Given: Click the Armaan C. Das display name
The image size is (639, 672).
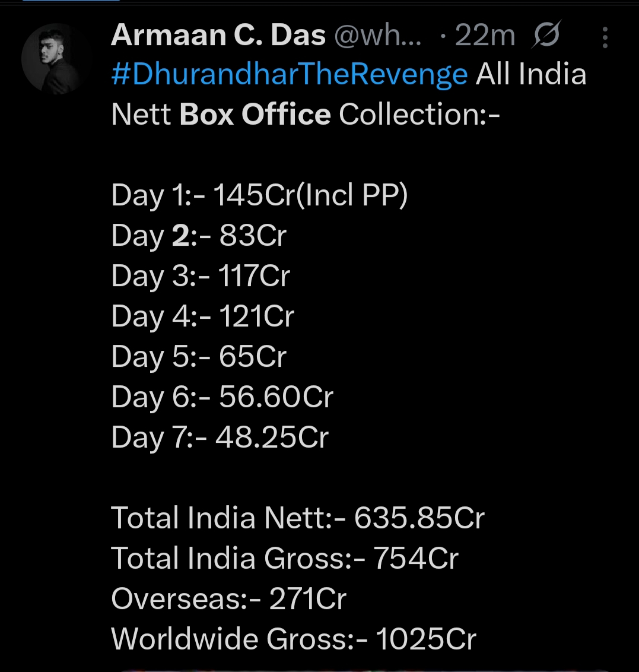Looking at the screenshot, I should (x=218, y=36).
